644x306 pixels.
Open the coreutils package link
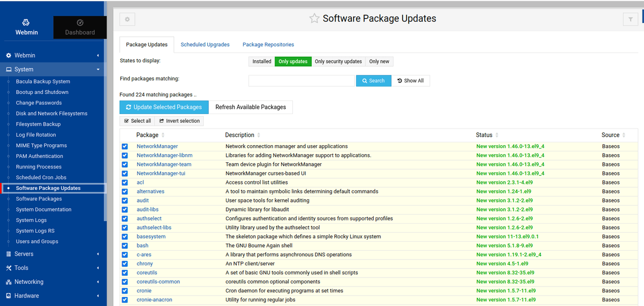click(x=147, y=273)
